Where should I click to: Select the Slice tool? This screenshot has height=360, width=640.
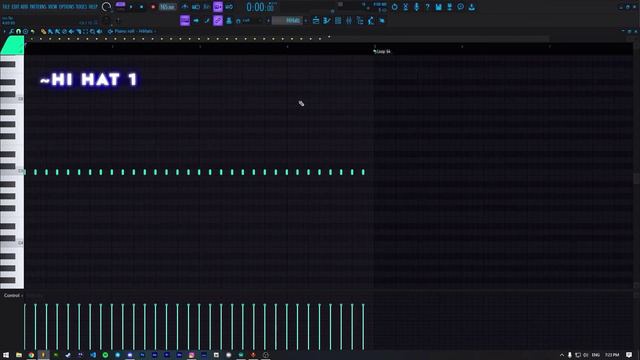[x=78, y=31]
